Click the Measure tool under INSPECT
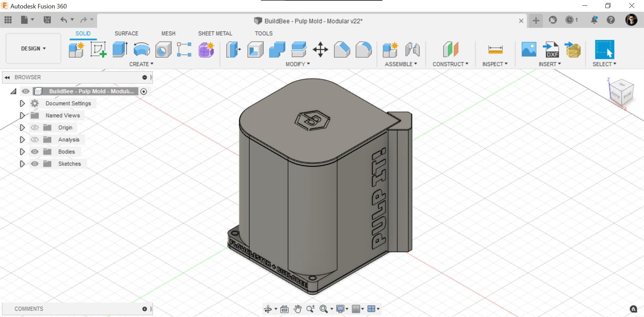This screenshot has height=317, width=644. [x=495, y=50]
